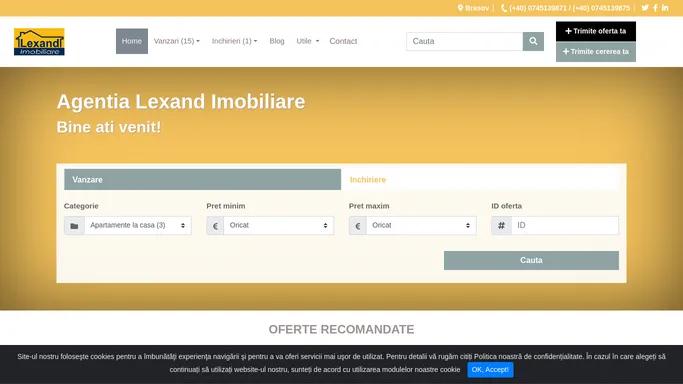Open the Pret maxim dropdown
Screen dimensions: 683x384
tap(421, 226)
